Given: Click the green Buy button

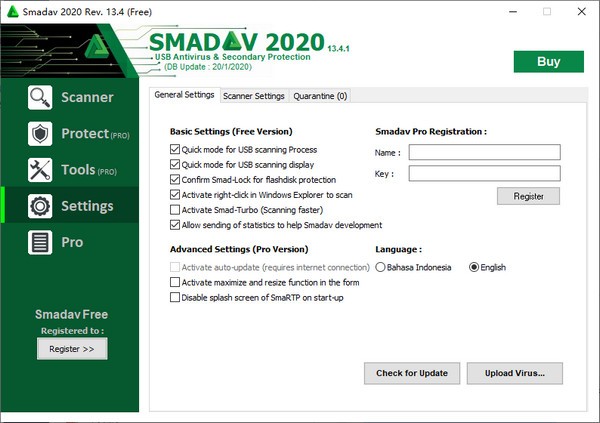Looking at the screenshot, I should 548,61.
